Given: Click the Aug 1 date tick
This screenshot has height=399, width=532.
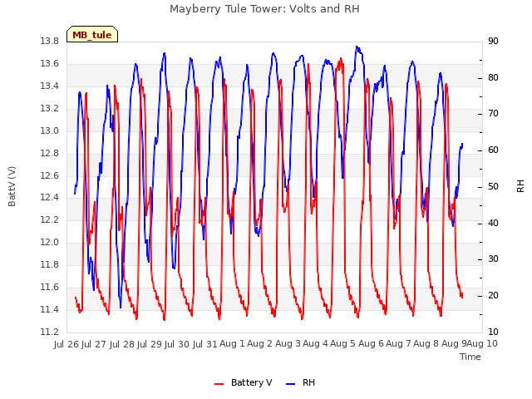Looking at the screenshot, I should [232, 343].
